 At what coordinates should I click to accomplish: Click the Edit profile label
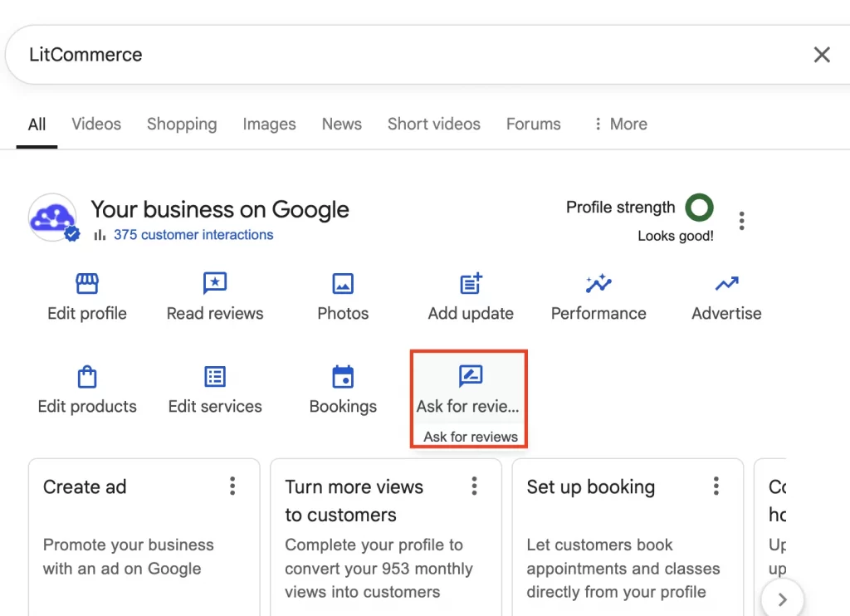pos(87,314)
